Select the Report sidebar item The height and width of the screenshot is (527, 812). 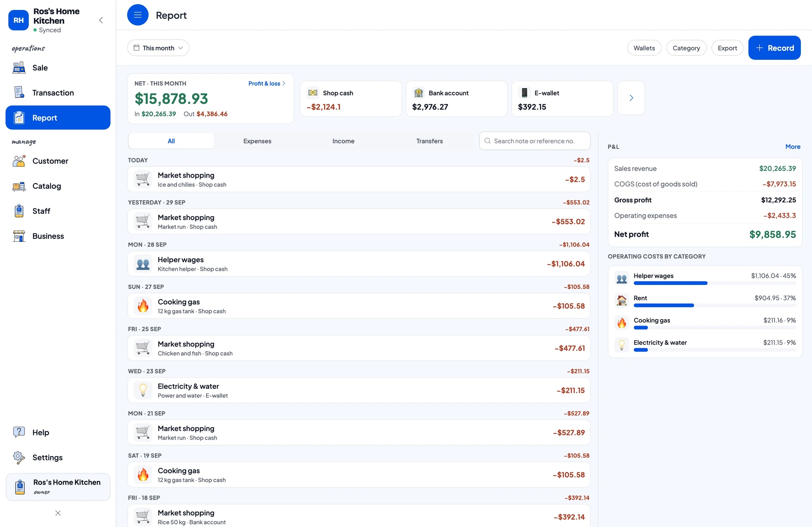click(x=58, y=118)
